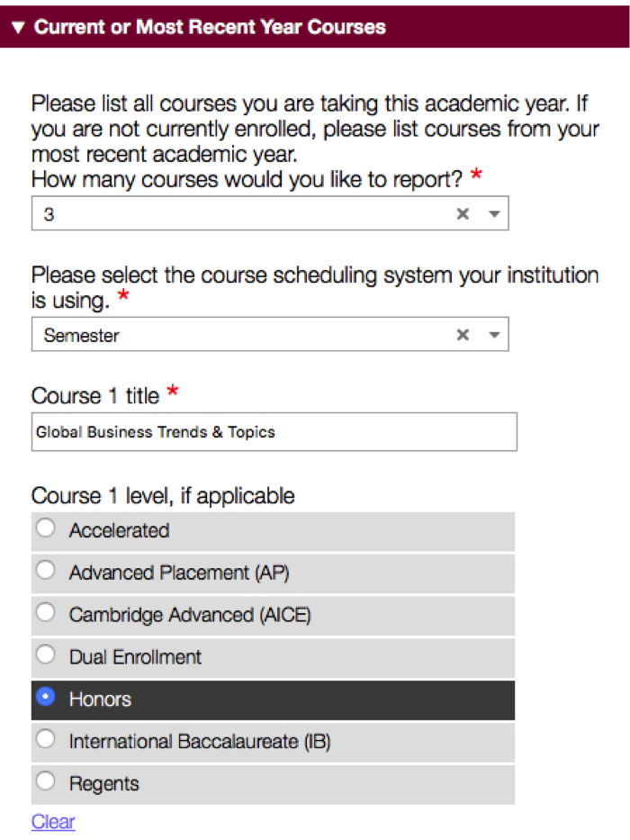Select the Regents course level
630x840 pixels.
[45, 781]
